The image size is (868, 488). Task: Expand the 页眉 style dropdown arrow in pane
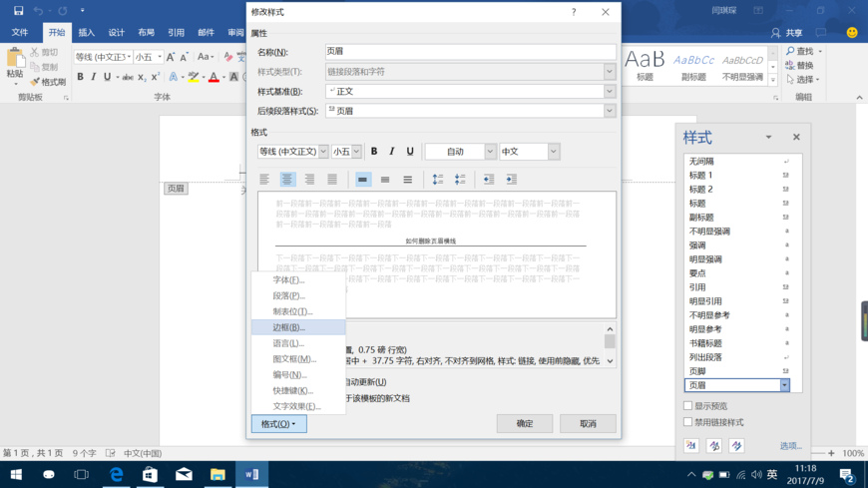pyautogui.click(x=784, y=385)
